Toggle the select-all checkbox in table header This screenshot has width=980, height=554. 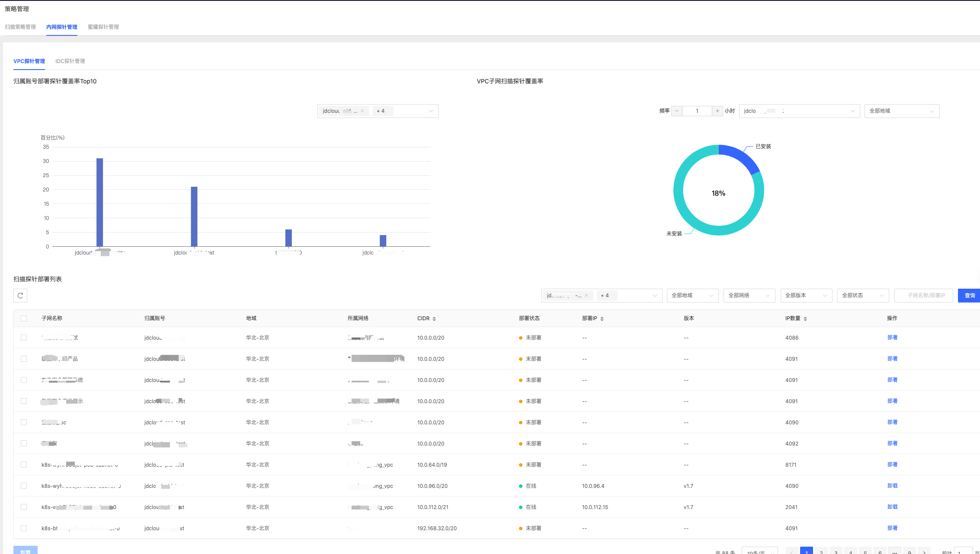24,318
